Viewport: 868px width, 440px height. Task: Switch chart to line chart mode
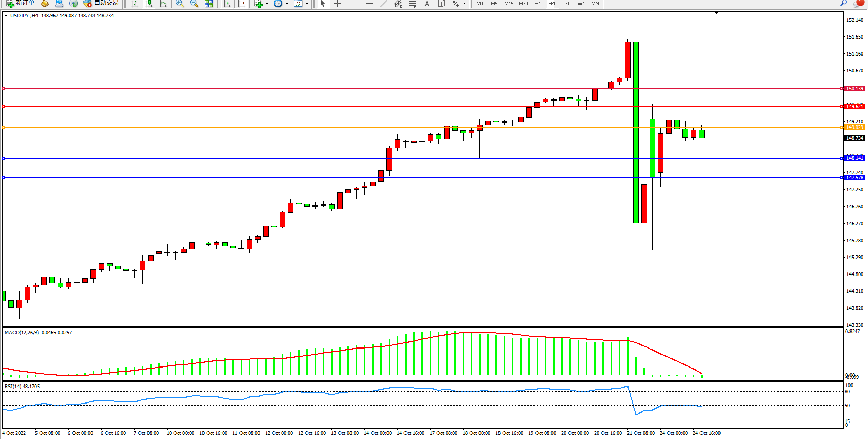coord(163,4)
